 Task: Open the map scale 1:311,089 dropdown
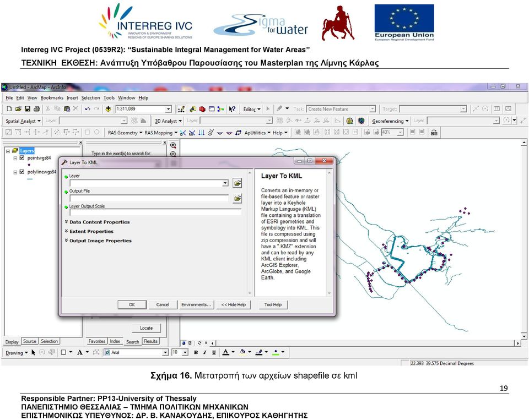tap(168, 109)
